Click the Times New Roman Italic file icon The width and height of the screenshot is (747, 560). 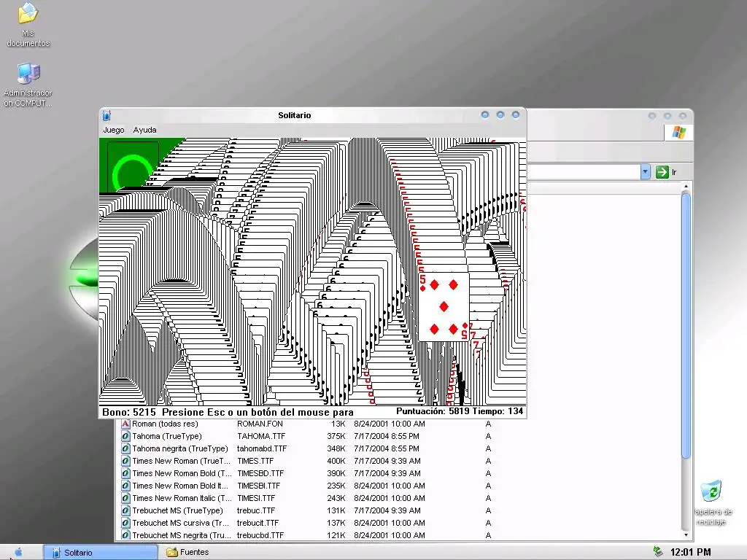tap(125, 498)
